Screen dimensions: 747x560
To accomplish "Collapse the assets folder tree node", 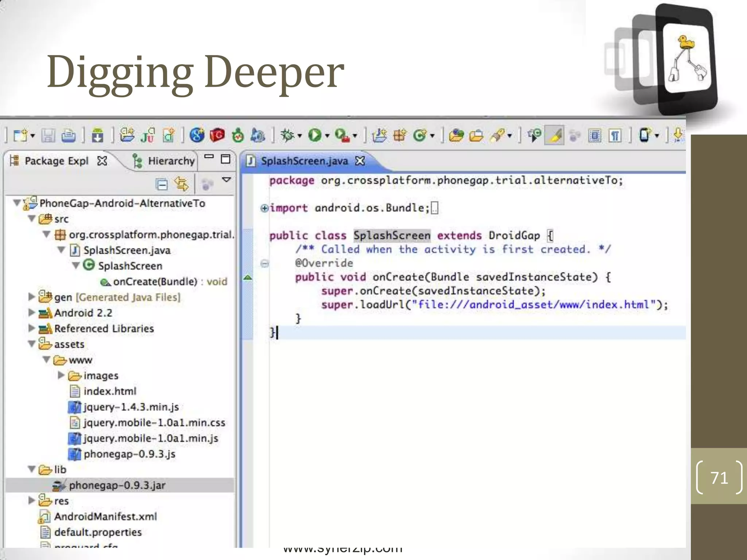I will (32, 344).
